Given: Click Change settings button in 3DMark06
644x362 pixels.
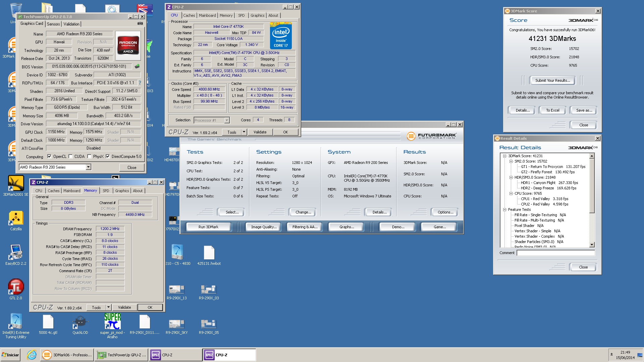Looking at the screenshot, I should pyautogui.click(x=303, y=212).
